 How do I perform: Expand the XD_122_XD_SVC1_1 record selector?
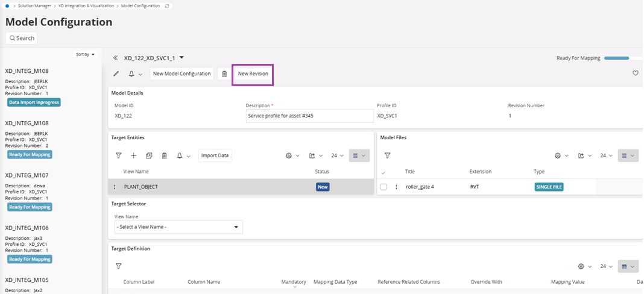click(182, 58)
